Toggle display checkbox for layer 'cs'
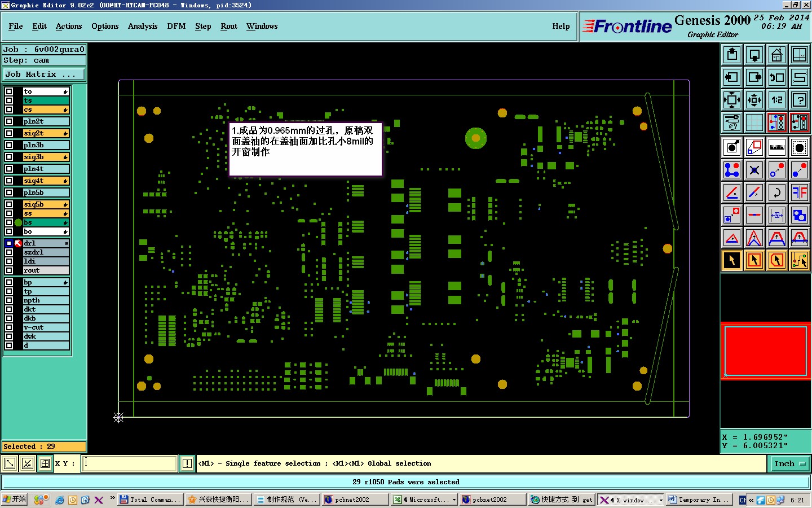The image size is (812, 508). [x=9, y=110]
